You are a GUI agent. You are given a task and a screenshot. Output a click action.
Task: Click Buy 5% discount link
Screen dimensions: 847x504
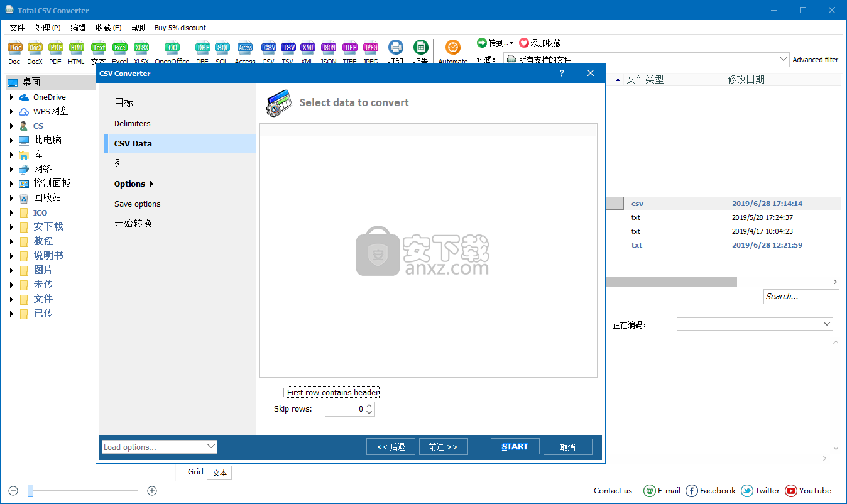click(x=180, y=28)
